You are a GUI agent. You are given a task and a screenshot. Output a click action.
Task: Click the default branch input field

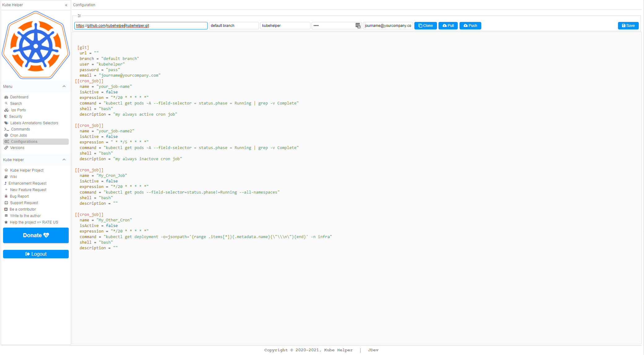click(234, 26)
